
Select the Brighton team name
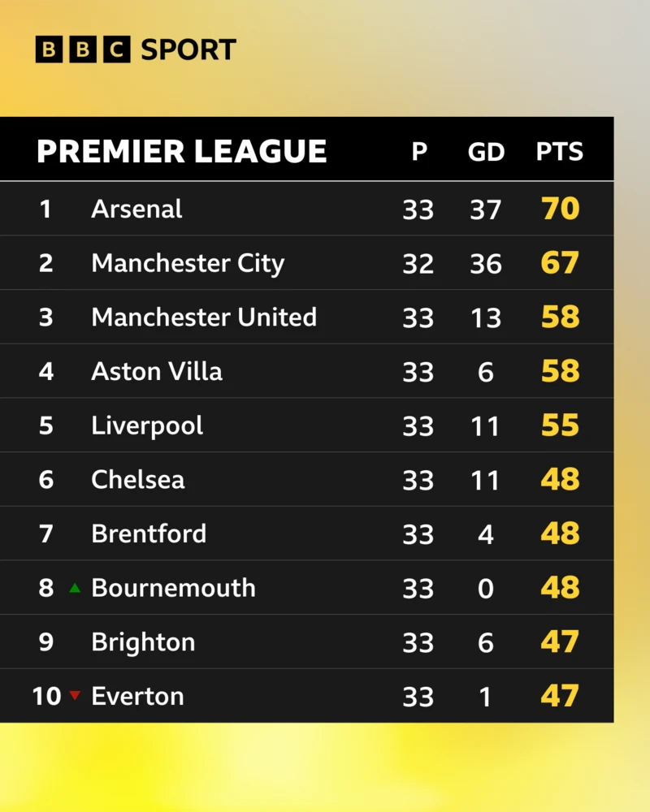[143, 642]
